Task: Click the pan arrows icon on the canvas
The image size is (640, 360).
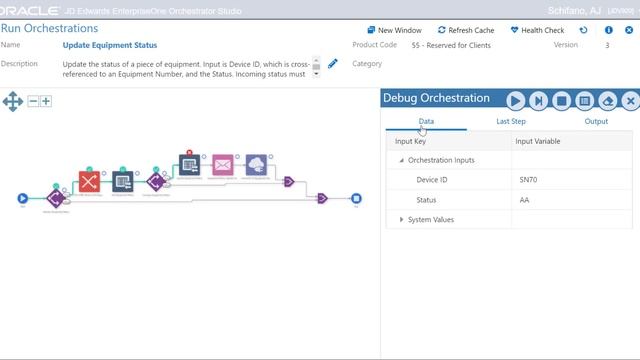Action: (x=13, y=101)
